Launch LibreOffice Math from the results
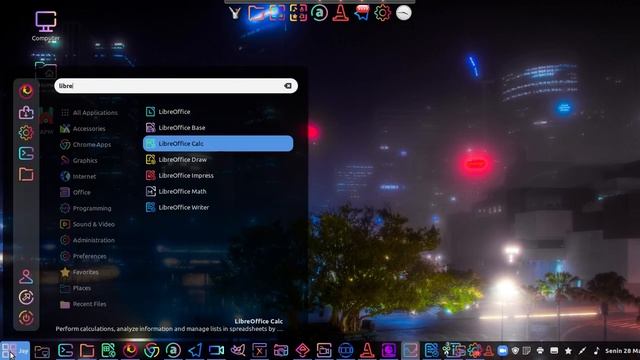The image size is (640, 360). 218,191
